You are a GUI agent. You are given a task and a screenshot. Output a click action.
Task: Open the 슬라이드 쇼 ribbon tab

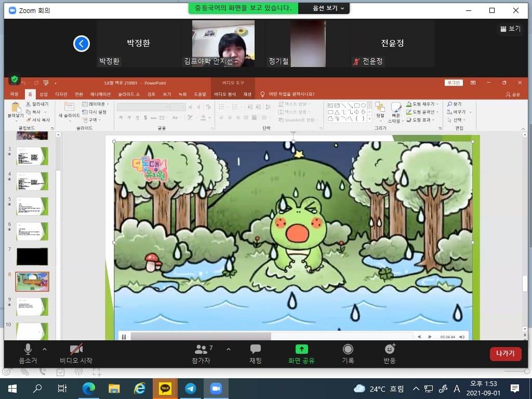129,94
